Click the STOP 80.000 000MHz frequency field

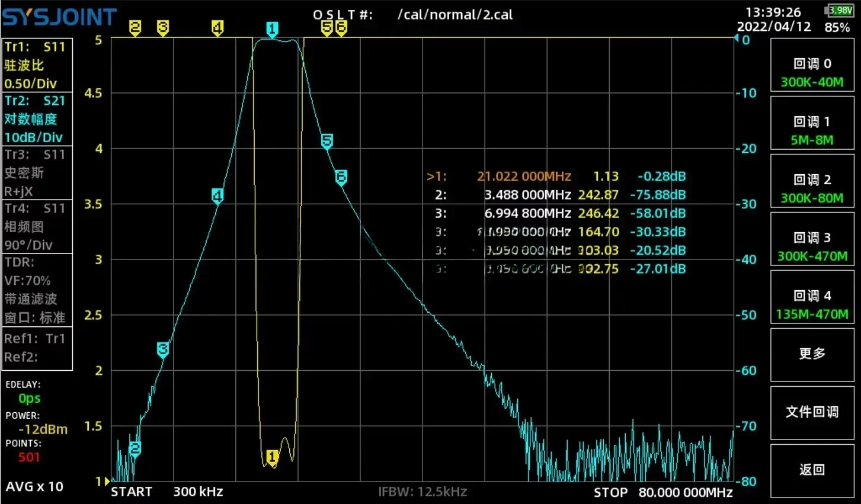pos(663,492)
